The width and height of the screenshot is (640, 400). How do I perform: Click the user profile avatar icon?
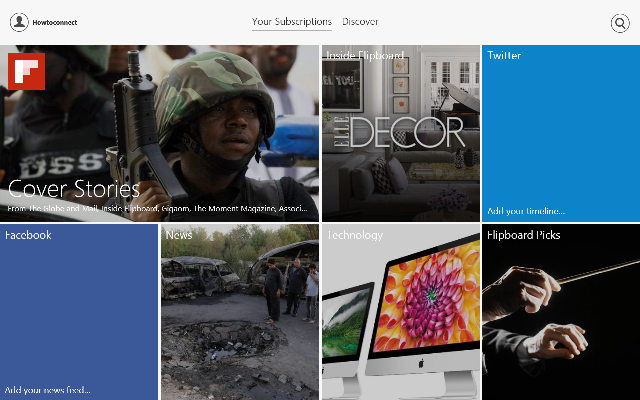[19, 22]
